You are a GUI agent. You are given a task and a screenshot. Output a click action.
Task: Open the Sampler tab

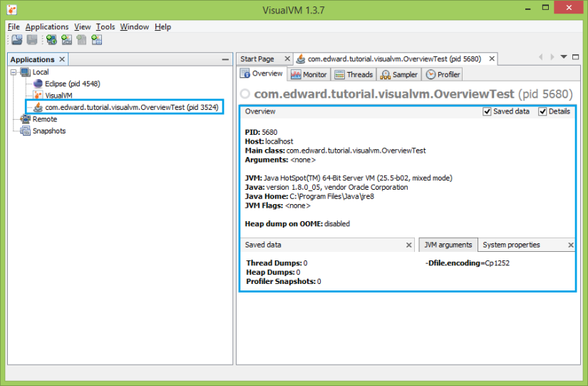click(399, 74)
